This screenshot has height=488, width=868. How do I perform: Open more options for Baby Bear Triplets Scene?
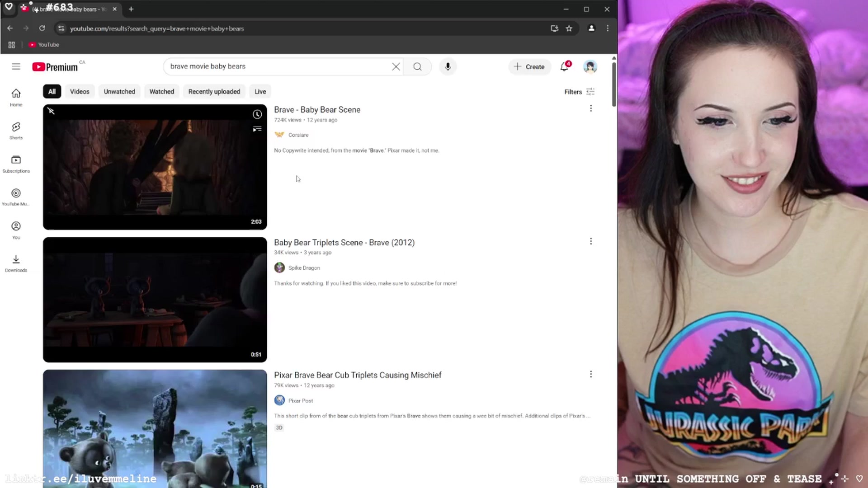tap(591, 241)
